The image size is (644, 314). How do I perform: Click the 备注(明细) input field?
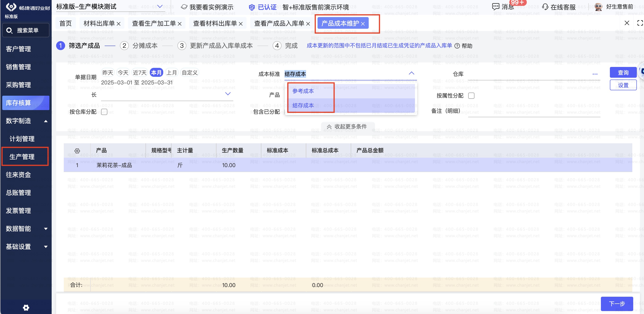pos(534,111)
